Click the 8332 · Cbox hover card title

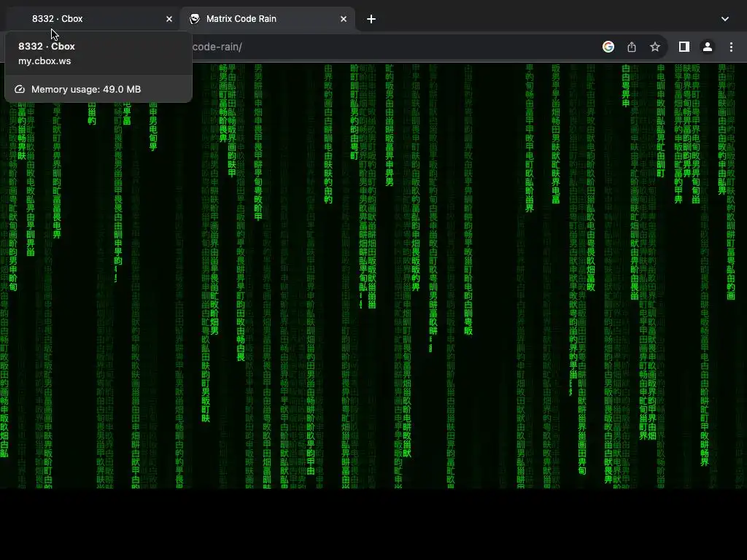47,46
